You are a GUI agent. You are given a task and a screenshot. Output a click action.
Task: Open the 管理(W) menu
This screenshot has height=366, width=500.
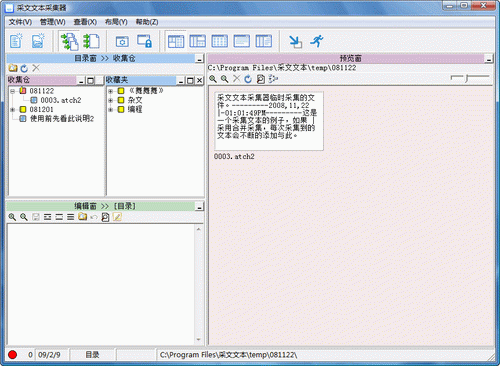(52, 22)
